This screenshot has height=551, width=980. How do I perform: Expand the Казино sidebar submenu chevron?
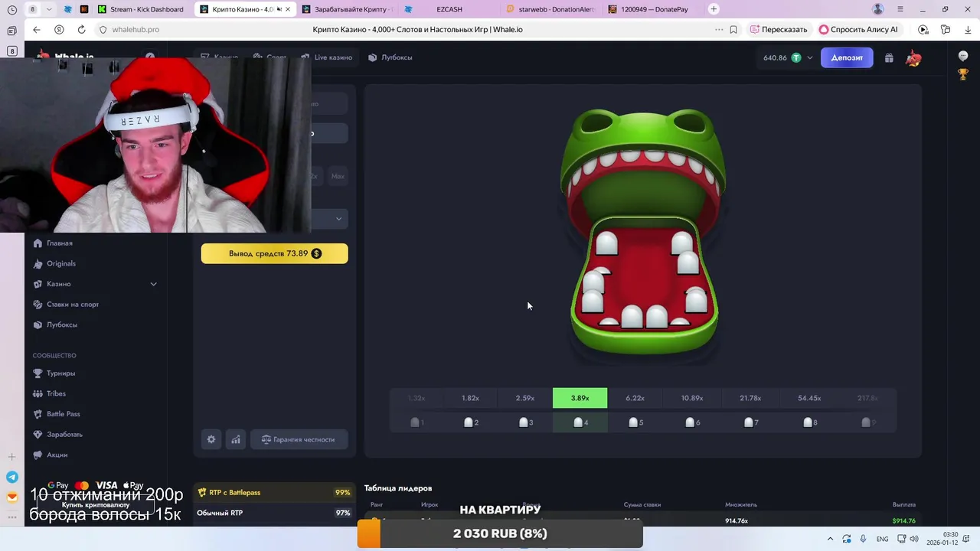click(x=153, y=284)
